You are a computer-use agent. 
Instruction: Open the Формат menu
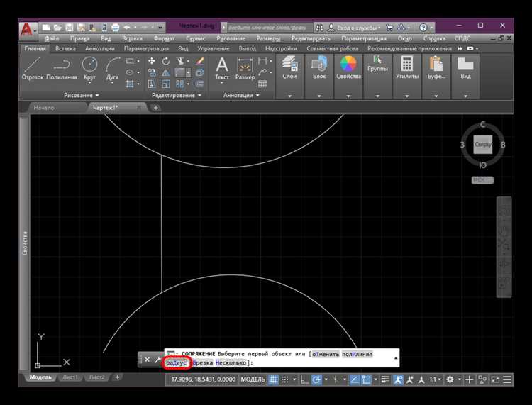pos(164,38)
